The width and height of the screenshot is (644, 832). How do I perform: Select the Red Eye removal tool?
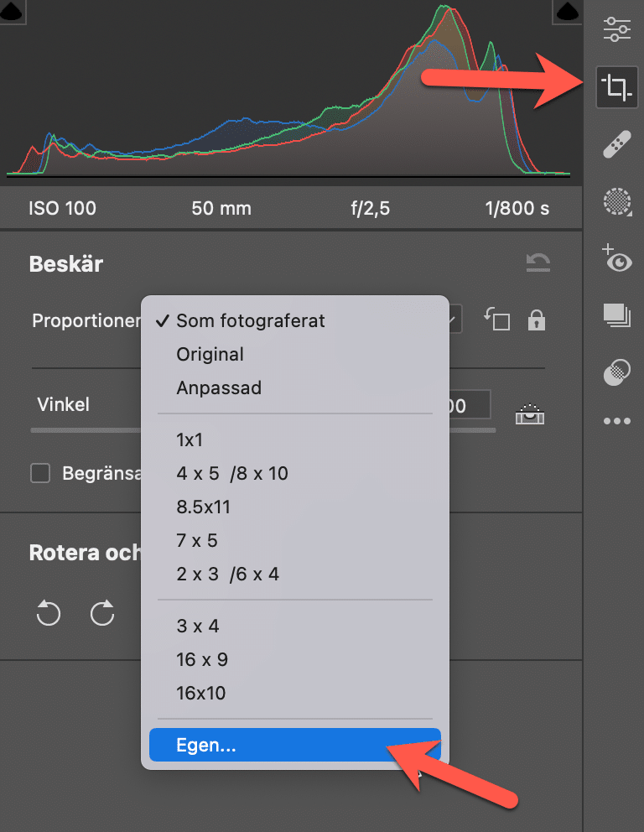point(617,258)
